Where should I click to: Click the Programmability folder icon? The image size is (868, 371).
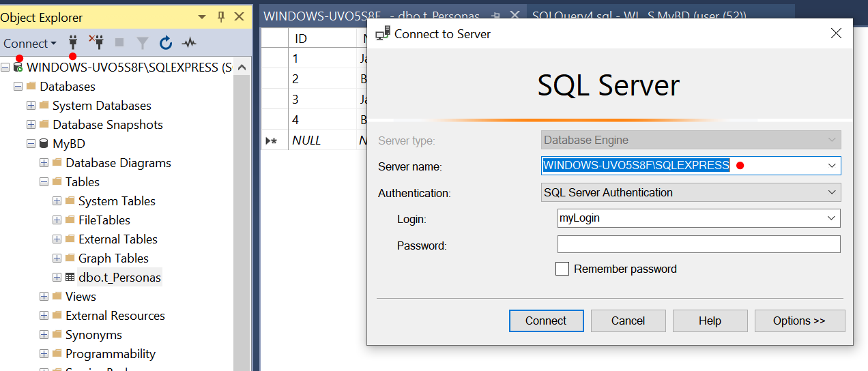coord(57,354)
